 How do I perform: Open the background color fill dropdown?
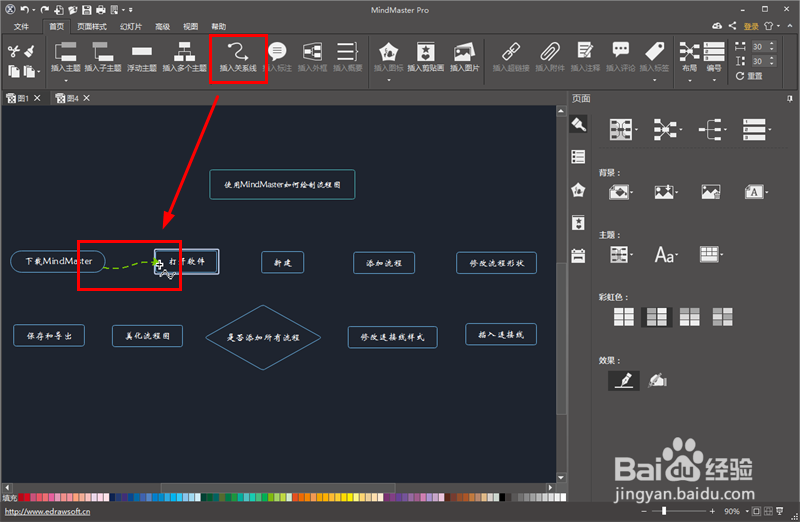621,192
